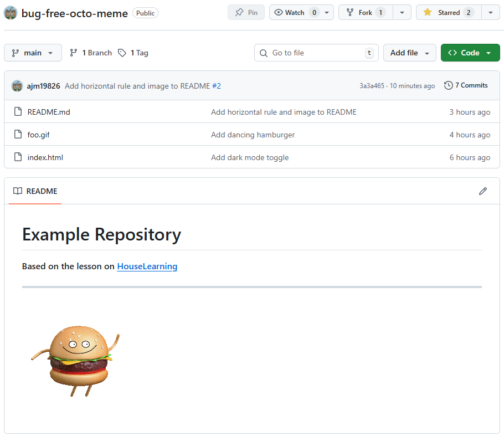The width and height of the screenshot is (504, 441).
Task: Open the 7 Commits history
Action: pyautogui.click(x=466, y=85)
